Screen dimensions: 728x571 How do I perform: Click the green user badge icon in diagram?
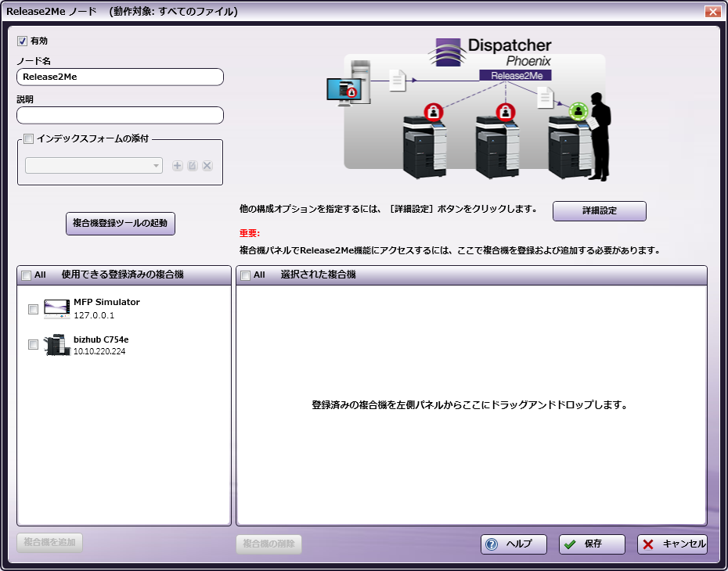(578, 111)
